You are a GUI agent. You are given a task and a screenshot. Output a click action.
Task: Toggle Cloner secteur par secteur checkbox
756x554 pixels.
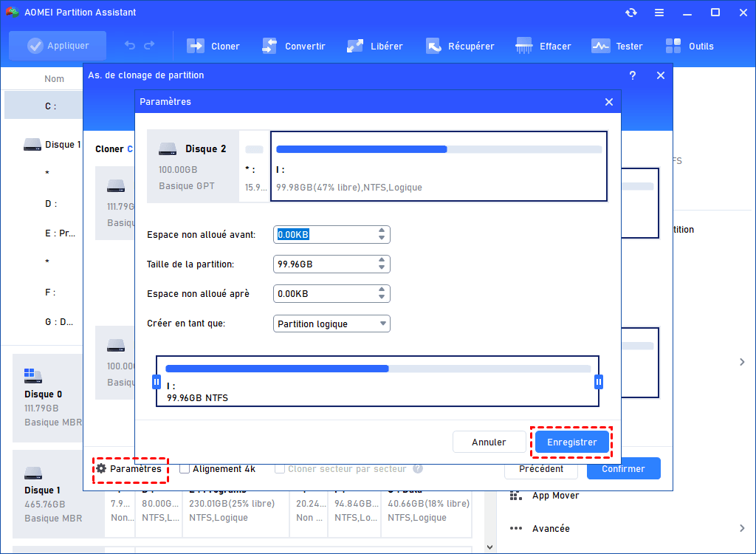tap(280, 468)
